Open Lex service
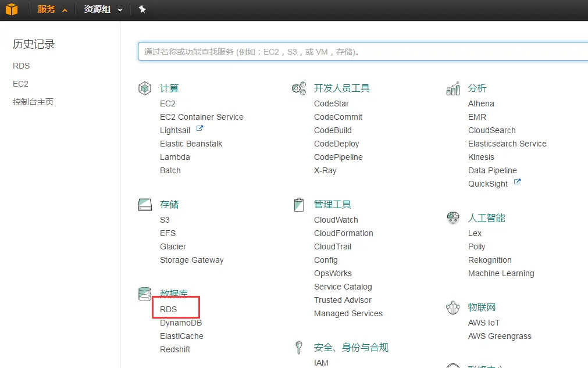The image size is (588, 368). pos(475,234)
